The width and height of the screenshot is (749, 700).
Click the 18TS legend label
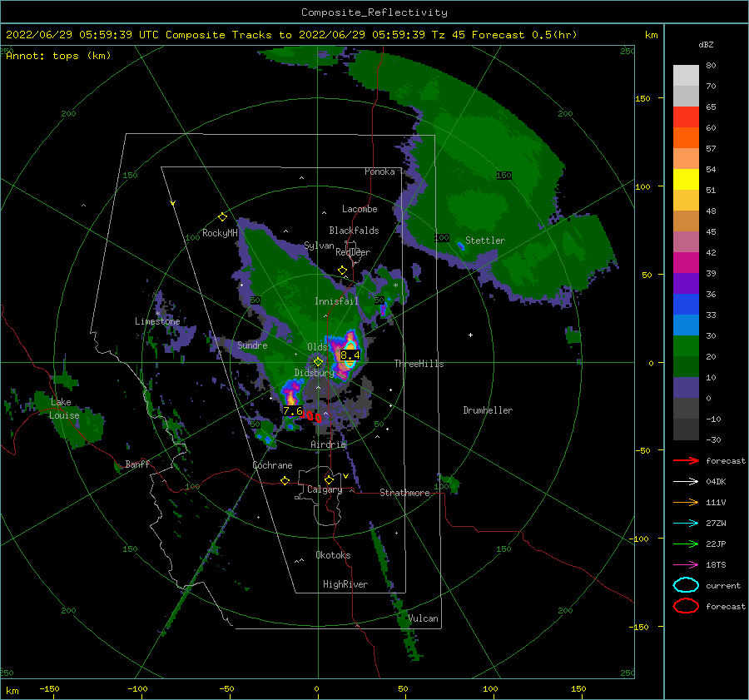pyautogui.click(x=716, y=565)
